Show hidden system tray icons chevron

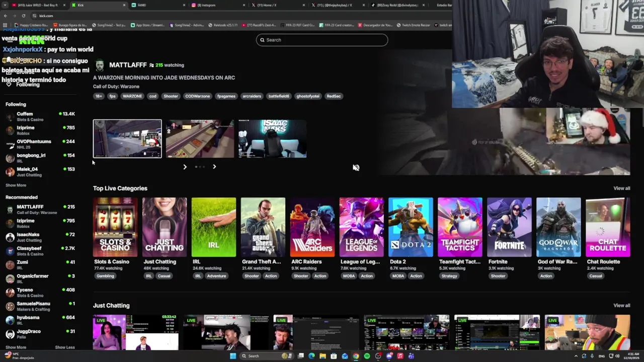click(576, 356)
